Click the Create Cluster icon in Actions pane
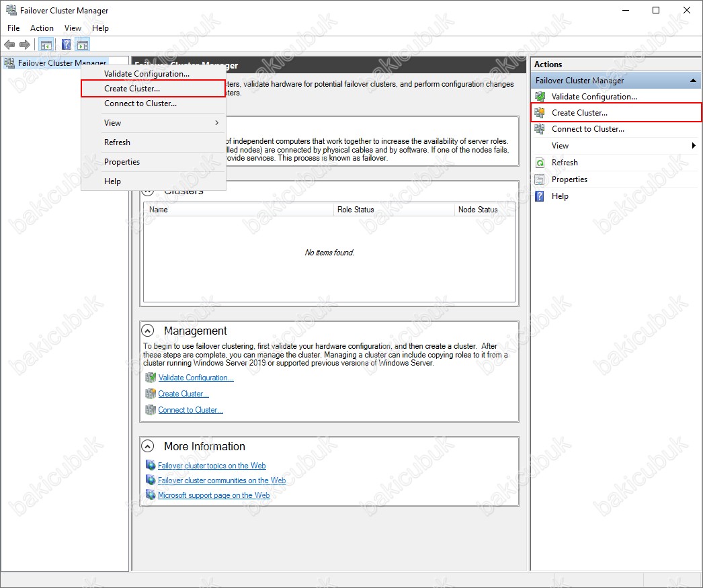The height and width of the screenshot is (588, 703). [x=540, y=112]
